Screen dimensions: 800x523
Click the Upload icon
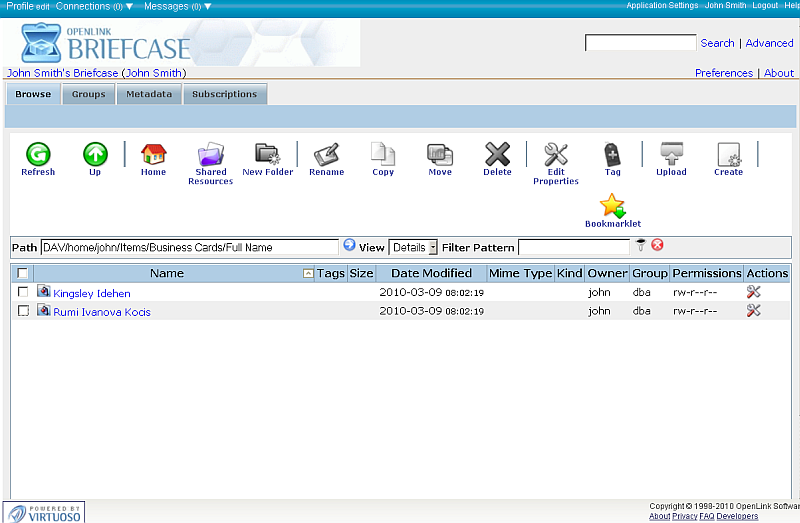point(671,154)
